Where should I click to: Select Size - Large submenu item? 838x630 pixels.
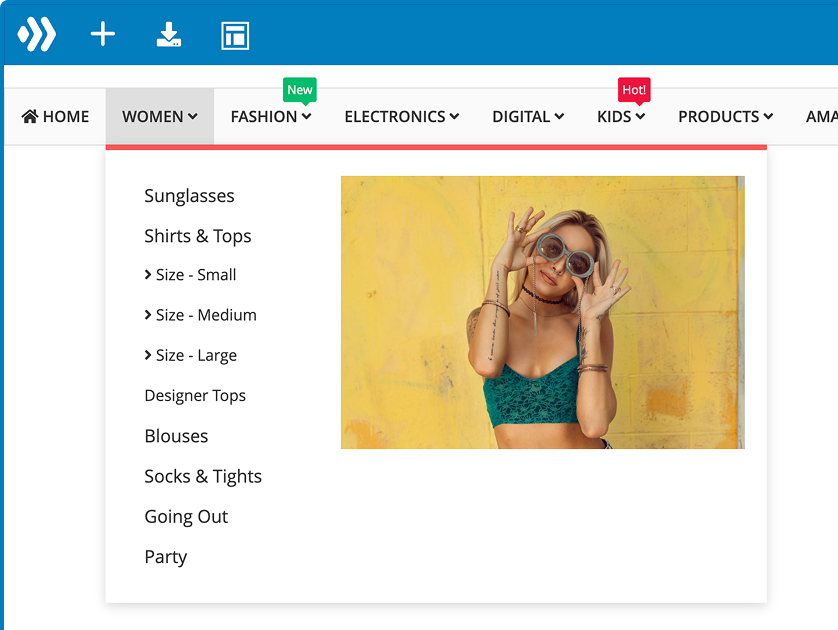pos(195,356)
